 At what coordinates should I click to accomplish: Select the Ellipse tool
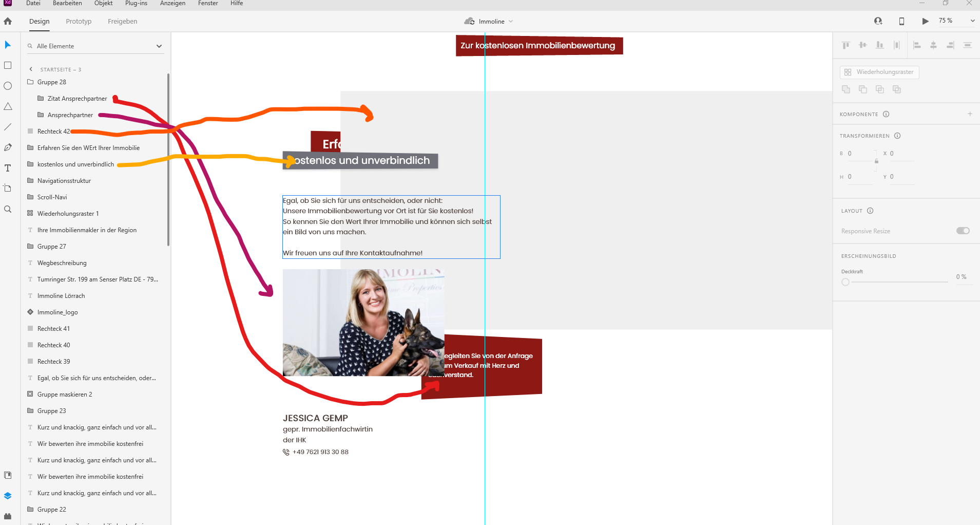[x=8, y=86]
